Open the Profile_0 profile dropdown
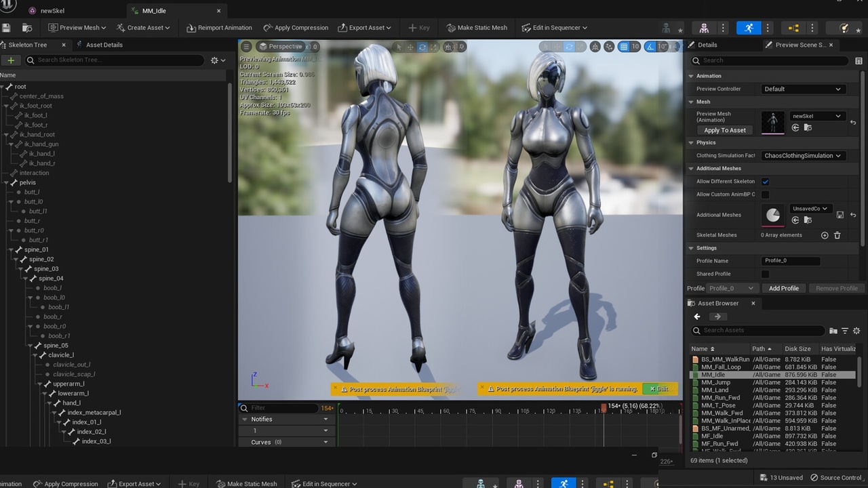868x488 pixels. coord(731,288)
